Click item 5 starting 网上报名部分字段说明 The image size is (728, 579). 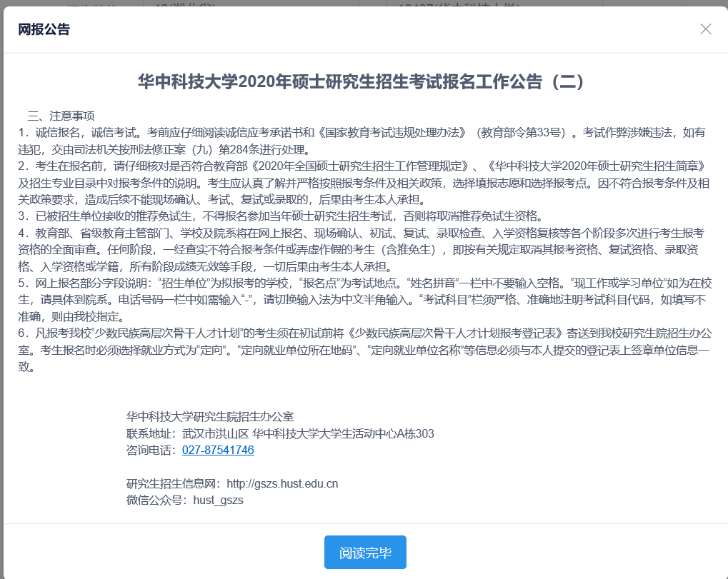pos(365,300)
